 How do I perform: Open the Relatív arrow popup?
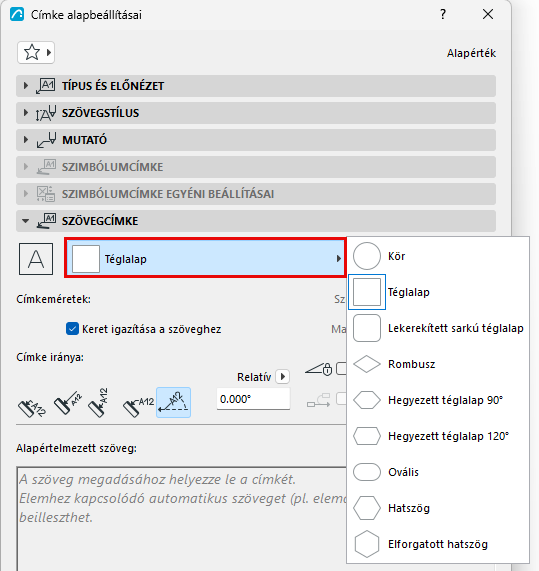click(283, 377)
